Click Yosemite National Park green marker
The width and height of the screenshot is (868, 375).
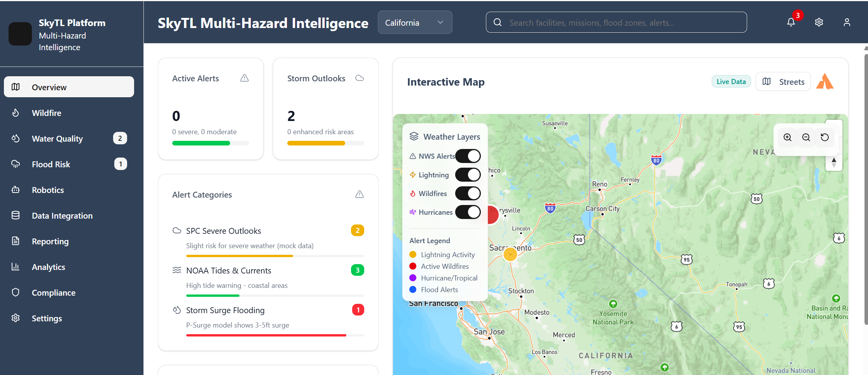(613, 303)
